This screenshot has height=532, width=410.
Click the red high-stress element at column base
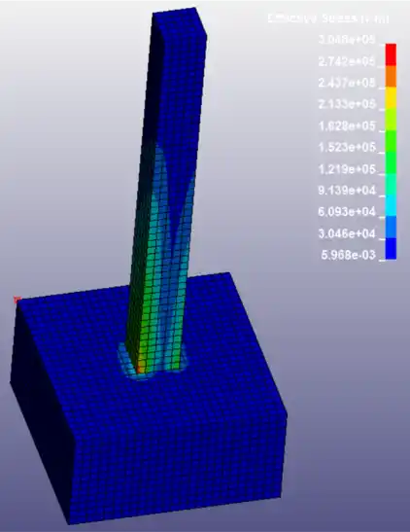[140, 369]
